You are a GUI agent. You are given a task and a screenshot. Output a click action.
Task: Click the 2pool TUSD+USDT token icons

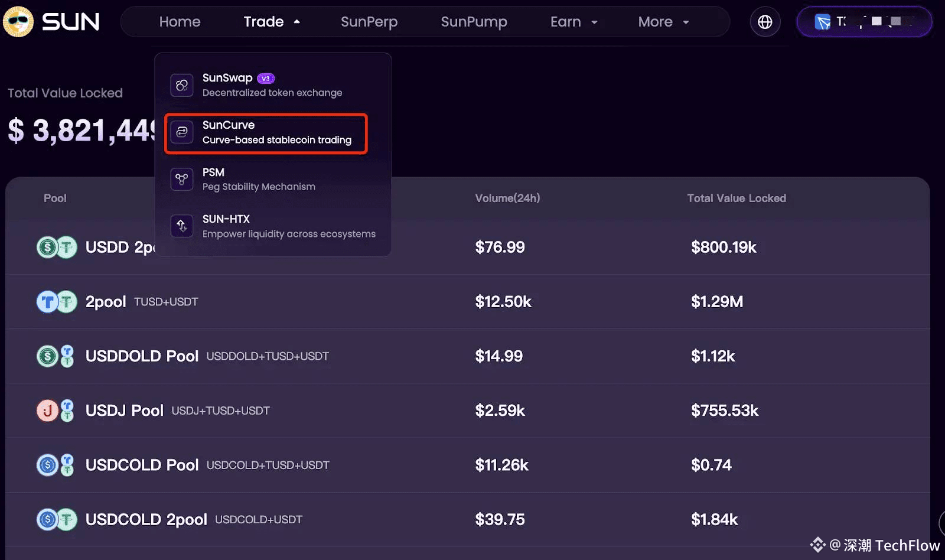(x=57, y=302)
